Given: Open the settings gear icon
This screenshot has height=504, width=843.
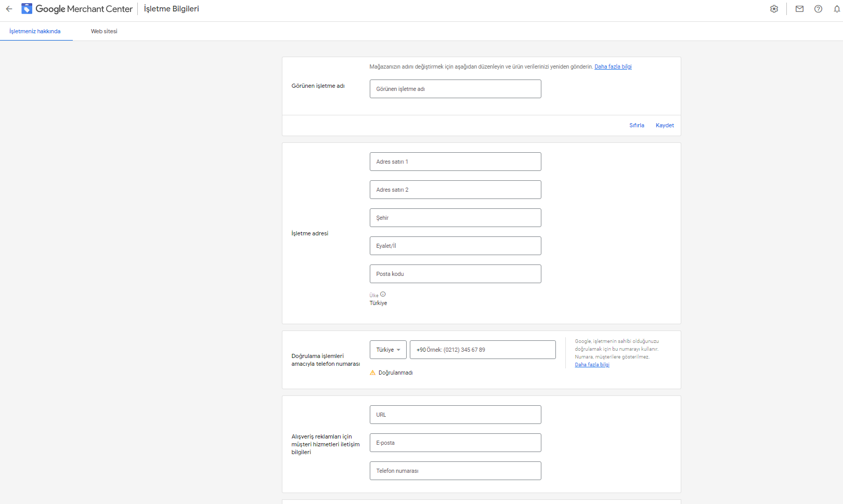Looking at the screenshot, I should 774,9.
